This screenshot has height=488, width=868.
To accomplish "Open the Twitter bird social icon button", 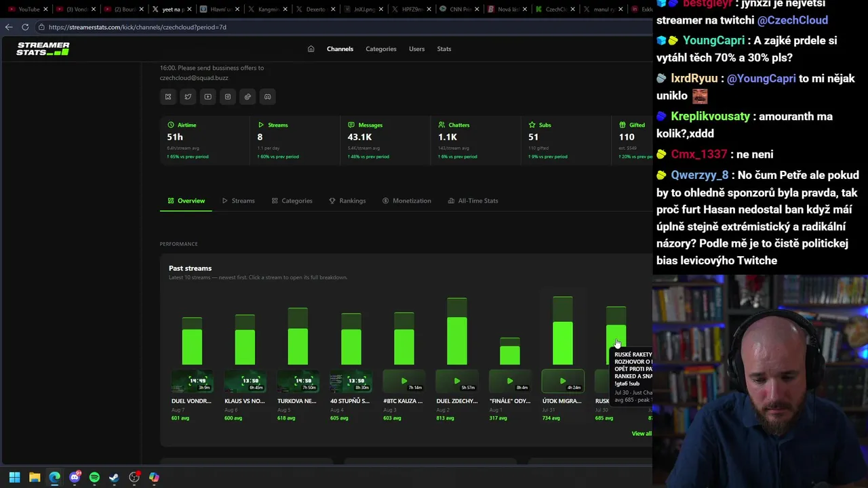I will [x=188, y=97].
